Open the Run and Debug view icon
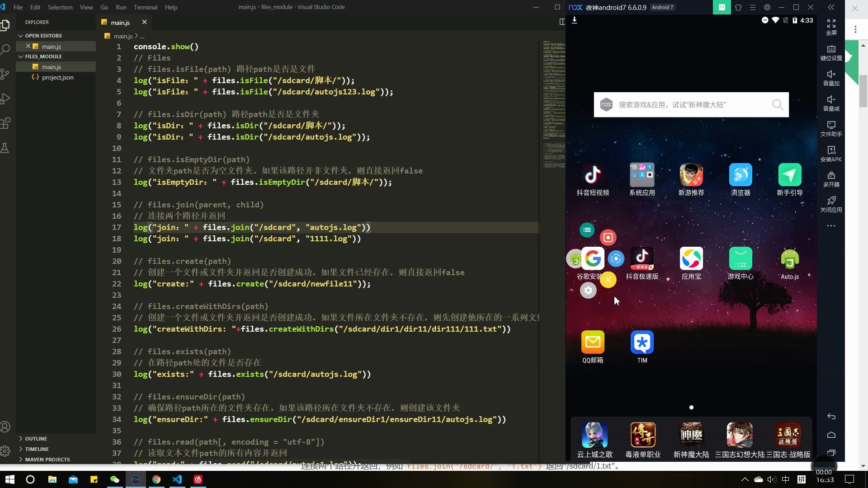The image size is (868, 488). pos(5,99)
